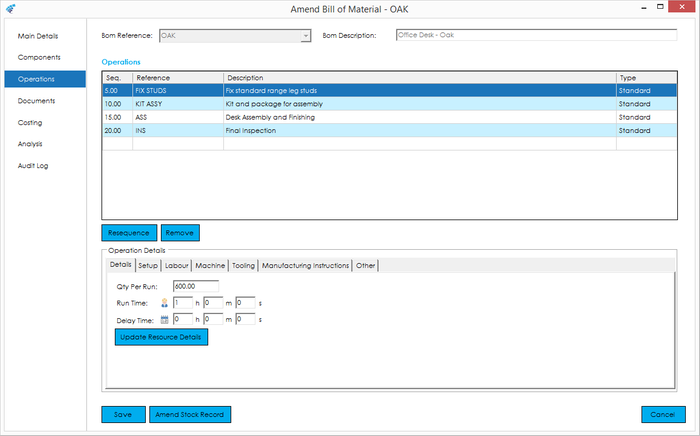Switch to the Details tab
The image size is (700, 436).
pyautogui.click(x=121, y=265)
